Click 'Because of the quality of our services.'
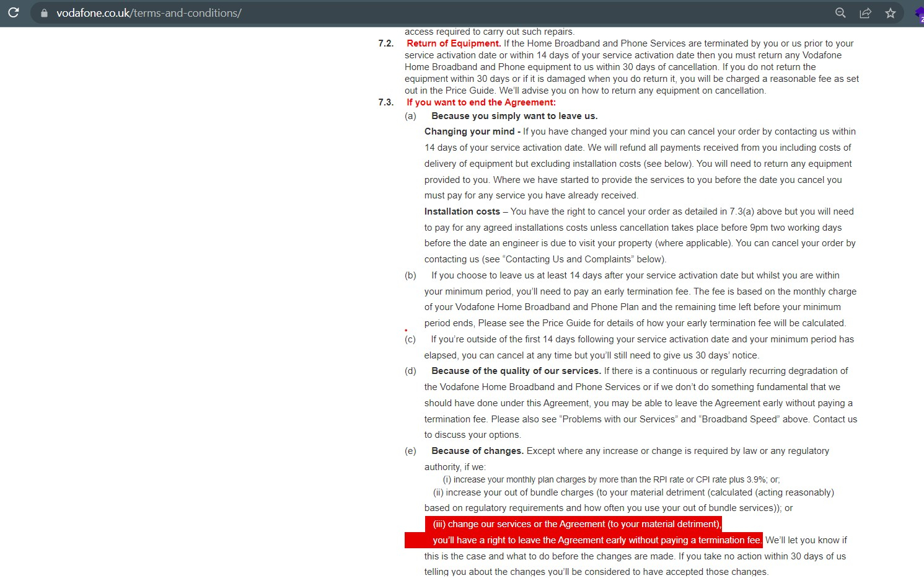 (516, 371)
